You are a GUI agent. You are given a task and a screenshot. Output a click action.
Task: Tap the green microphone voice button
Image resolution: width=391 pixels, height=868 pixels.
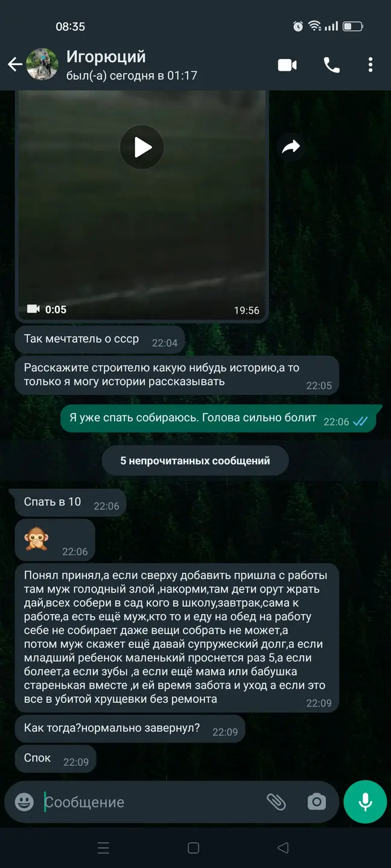click(365, 802)
